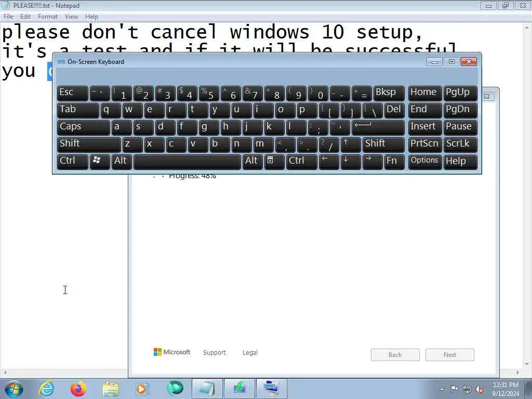Click the muted volume tray icon
The height and width of the screenshot is (399, 532).
pyautogui.click(x=480, y=389)
